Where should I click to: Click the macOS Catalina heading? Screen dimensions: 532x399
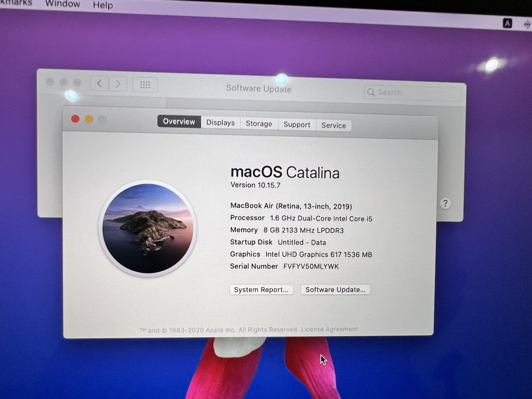click(x=285, y=172)
